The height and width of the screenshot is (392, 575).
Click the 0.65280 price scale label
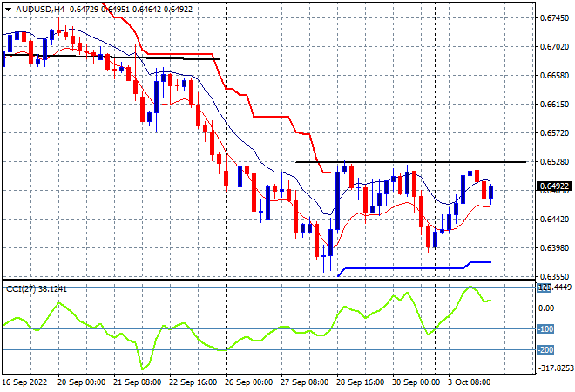[554, 162]
